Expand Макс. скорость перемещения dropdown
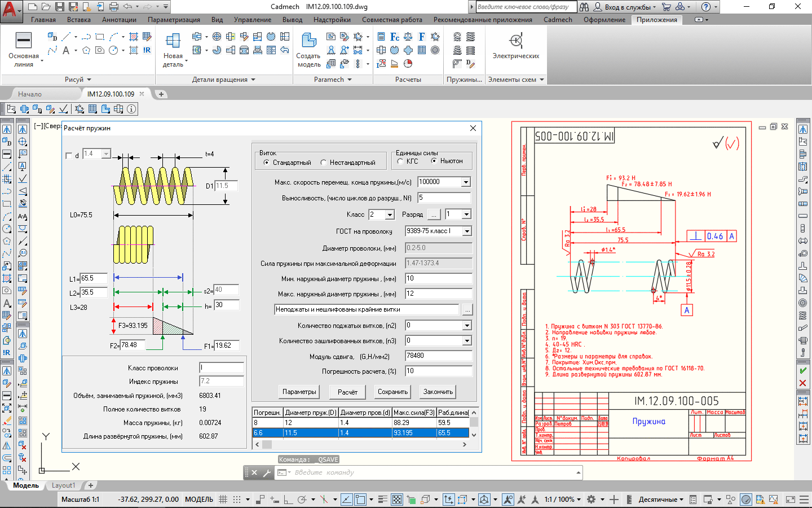This screenshot has width=812, height=508. click(466, 182)
